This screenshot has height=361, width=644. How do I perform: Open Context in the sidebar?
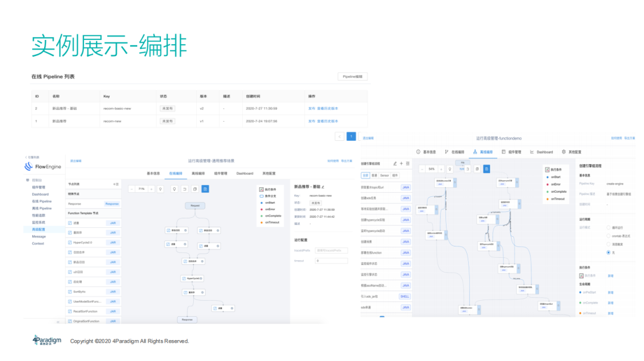point(38,243)
